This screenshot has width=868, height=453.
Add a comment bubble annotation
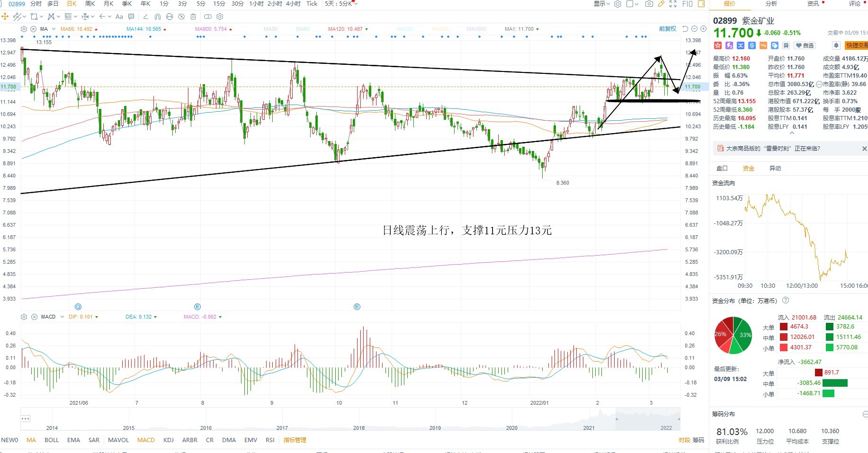(x=131, y=17)
